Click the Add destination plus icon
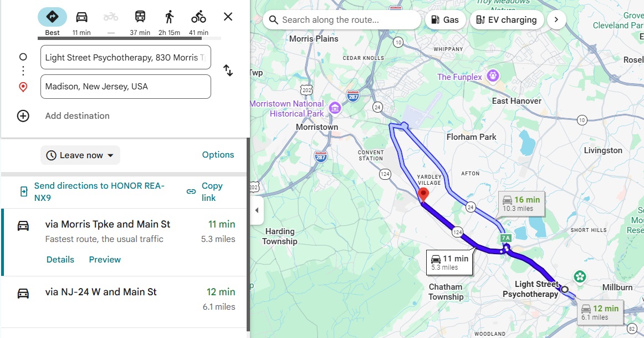The image size is (644, 338). [x=23, y=116]
